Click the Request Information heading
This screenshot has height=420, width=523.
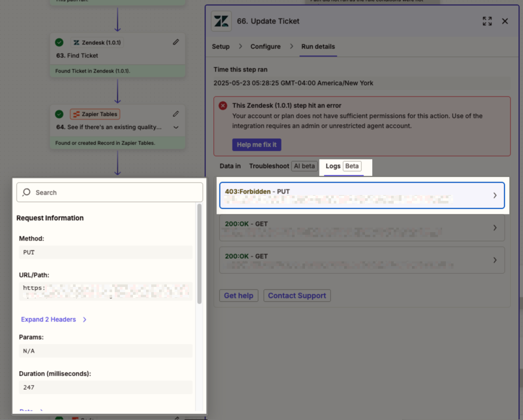pyautogui.click(x=50, y=218)
